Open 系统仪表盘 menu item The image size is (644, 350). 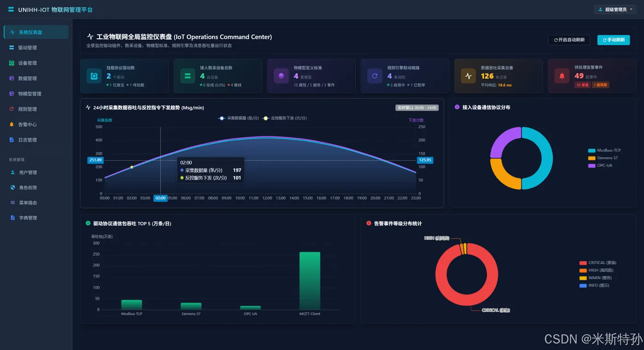[36, 32]
